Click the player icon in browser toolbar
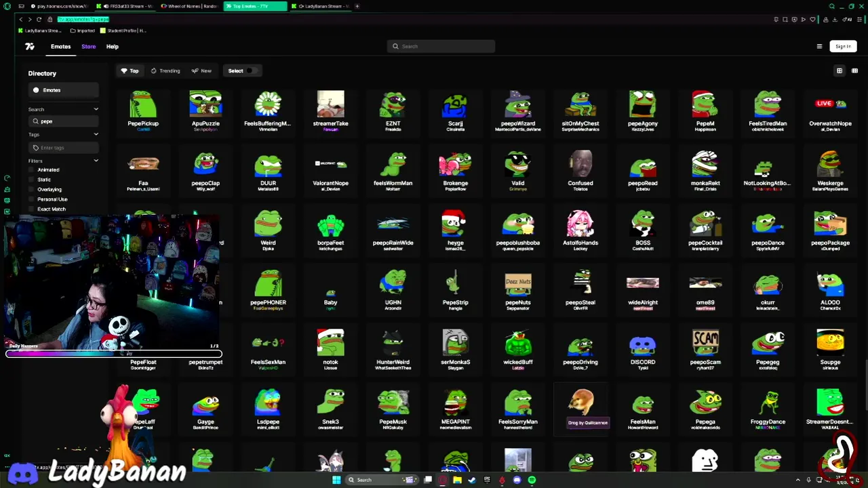 (804, 19)
